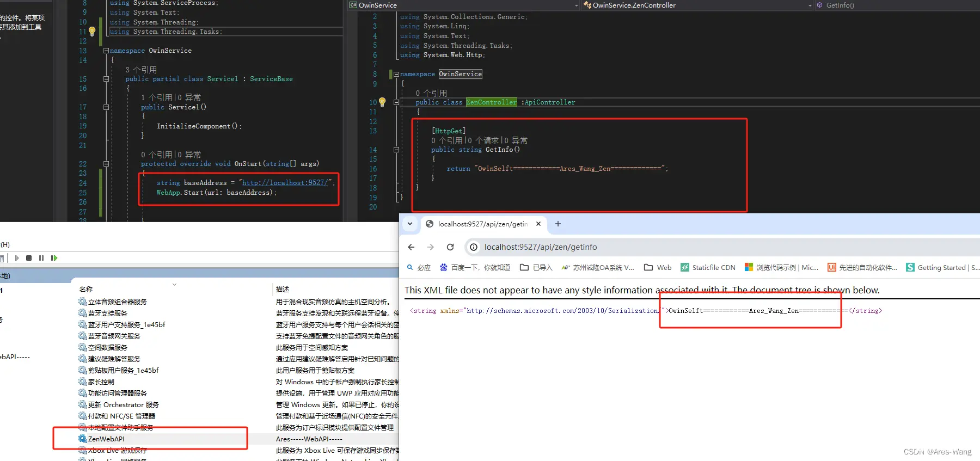
Task: Collapse the ZenController class block
Action: tap(396, 102)
